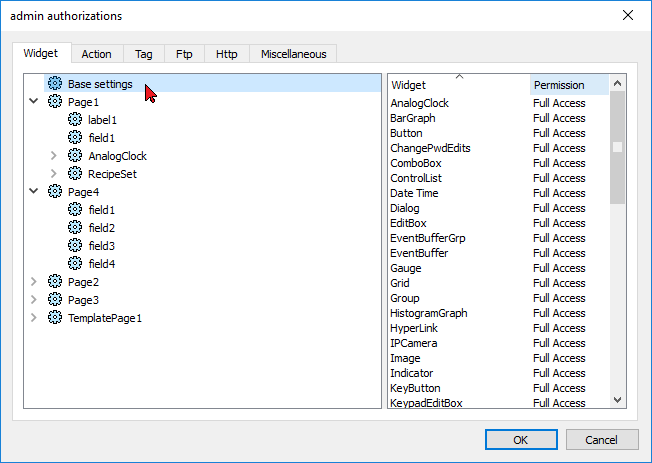Switch to the Action tab
Viewport: 652px width, 463px height.
pos(97,54)
